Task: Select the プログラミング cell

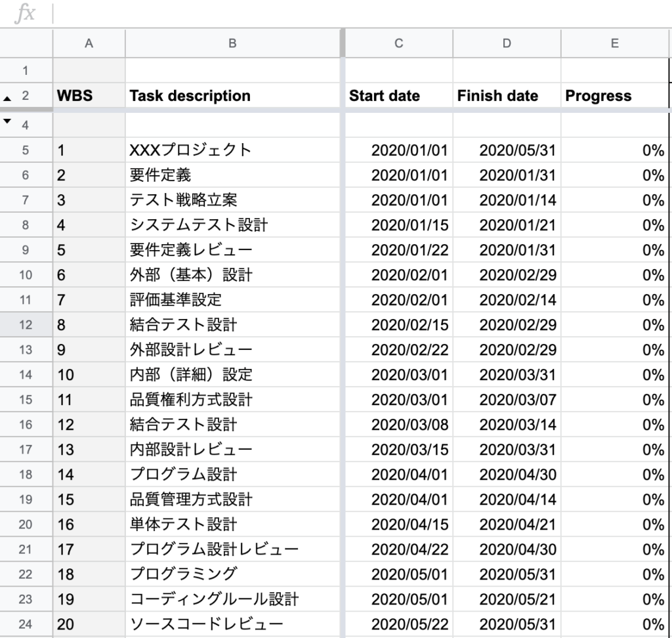Action: pyautogui.click(x=232, y=574)
